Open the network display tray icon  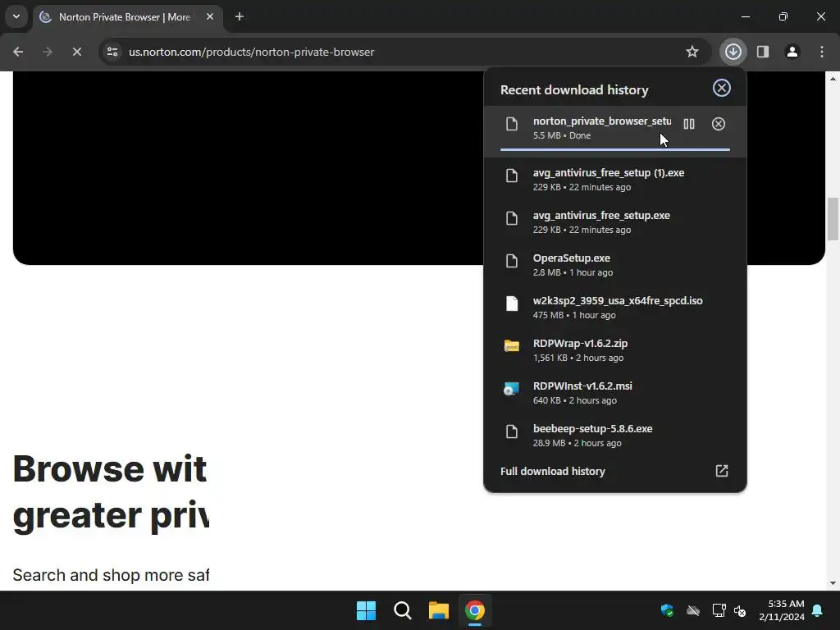(x=719, y=610)
